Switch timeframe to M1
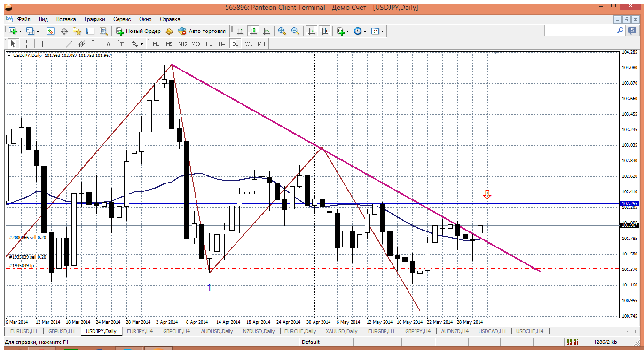Viewport: 644px width, 350px height. [156, 44]
